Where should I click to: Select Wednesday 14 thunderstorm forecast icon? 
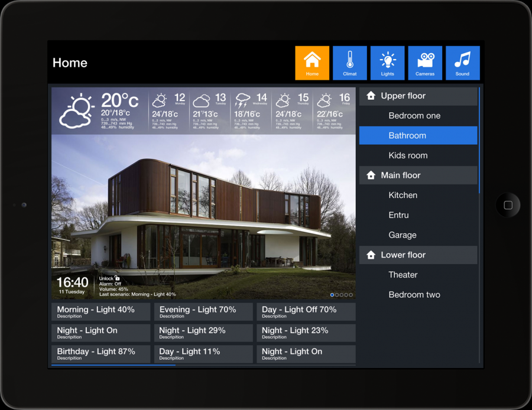pyautogui.click(x=242, y=100)
